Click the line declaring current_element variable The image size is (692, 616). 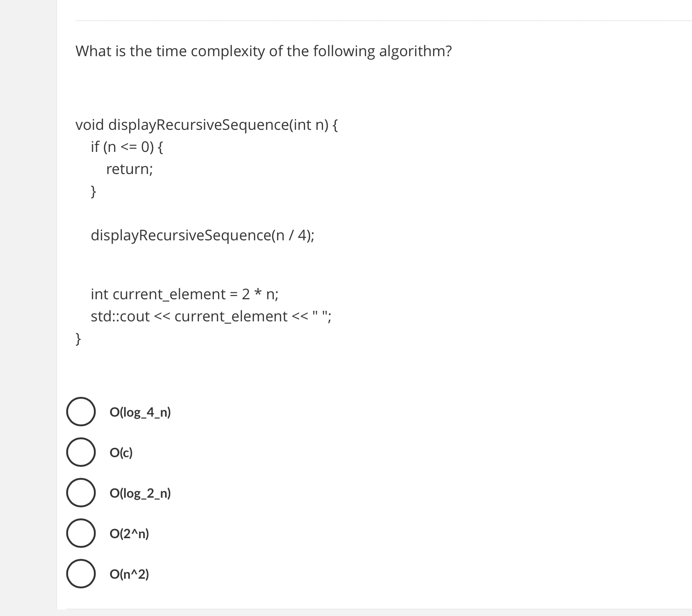(184, 294)
